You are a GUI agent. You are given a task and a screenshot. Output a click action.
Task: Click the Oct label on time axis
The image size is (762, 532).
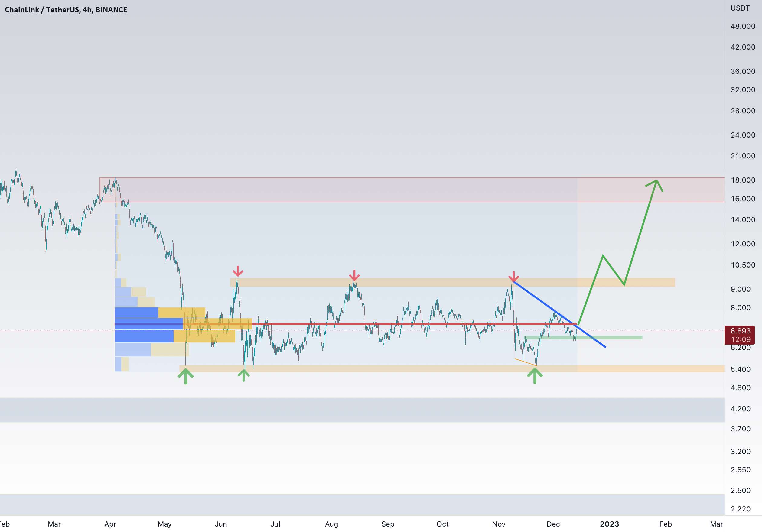click(x=442, y=524)
